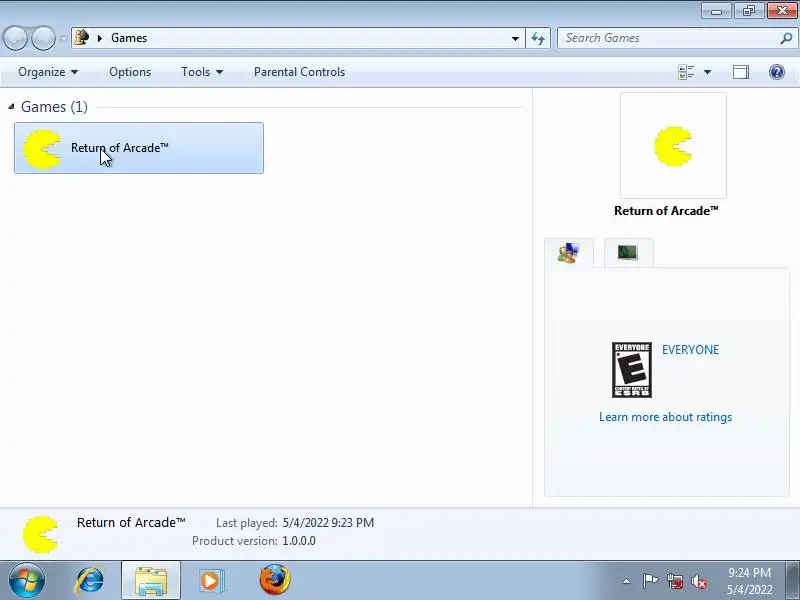
Task: Click the Games Explorer chess icon in address bar
Action: pos(82,38)
